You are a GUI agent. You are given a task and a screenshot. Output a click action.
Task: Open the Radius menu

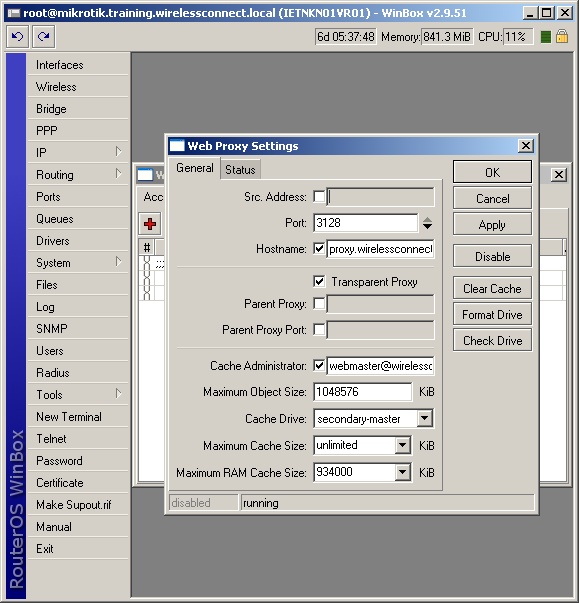[78, 373]
